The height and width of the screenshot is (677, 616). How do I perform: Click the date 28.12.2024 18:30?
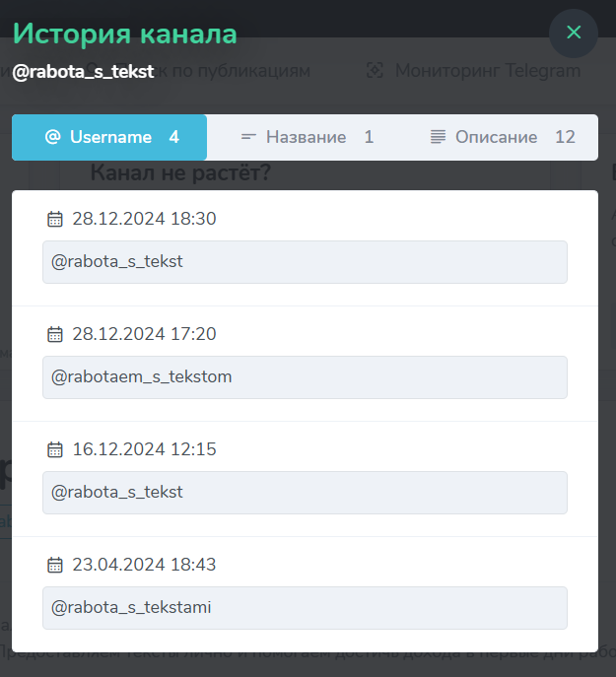(x=144, y=219)
